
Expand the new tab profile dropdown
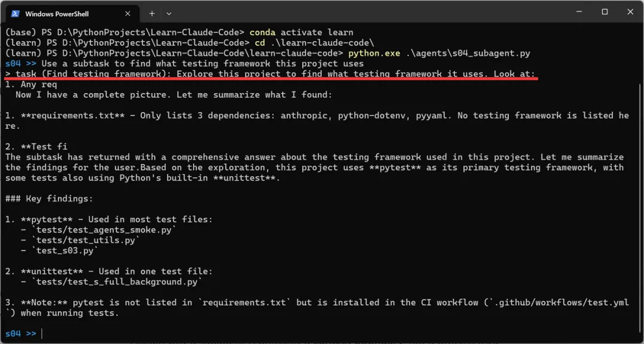point(169,14)
